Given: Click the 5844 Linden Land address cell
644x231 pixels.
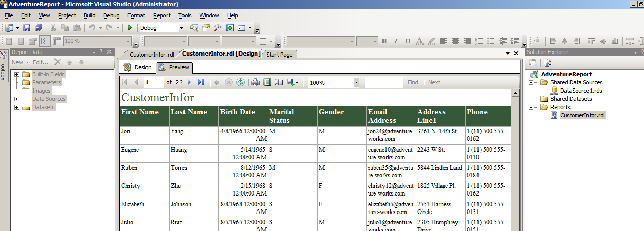Looking at the screenshot, I should 440,172.
